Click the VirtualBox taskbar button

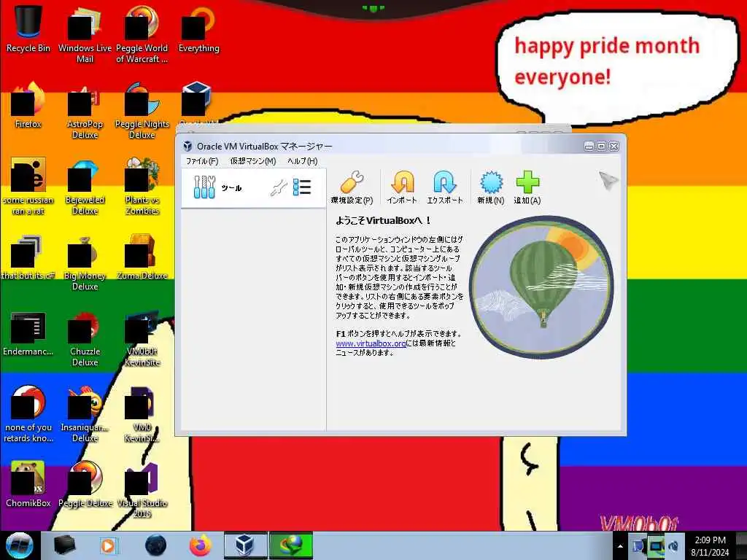[x=245, y=545]
